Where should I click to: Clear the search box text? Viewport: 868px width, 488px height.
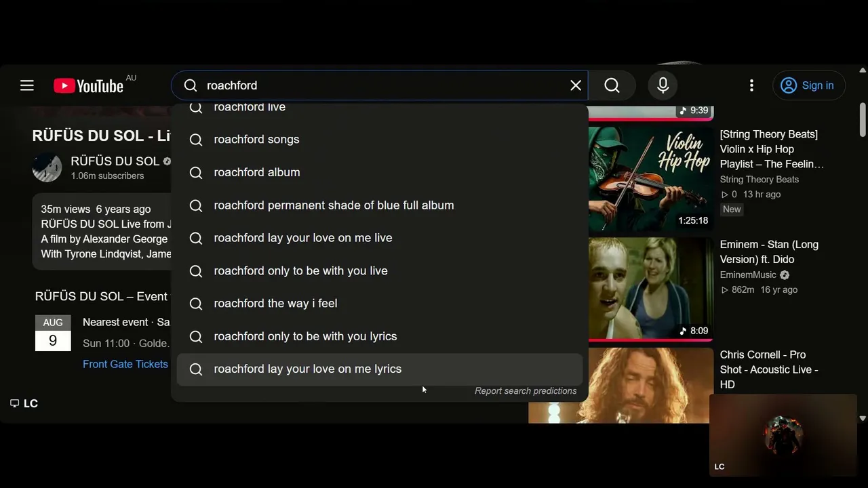point(576,85)
